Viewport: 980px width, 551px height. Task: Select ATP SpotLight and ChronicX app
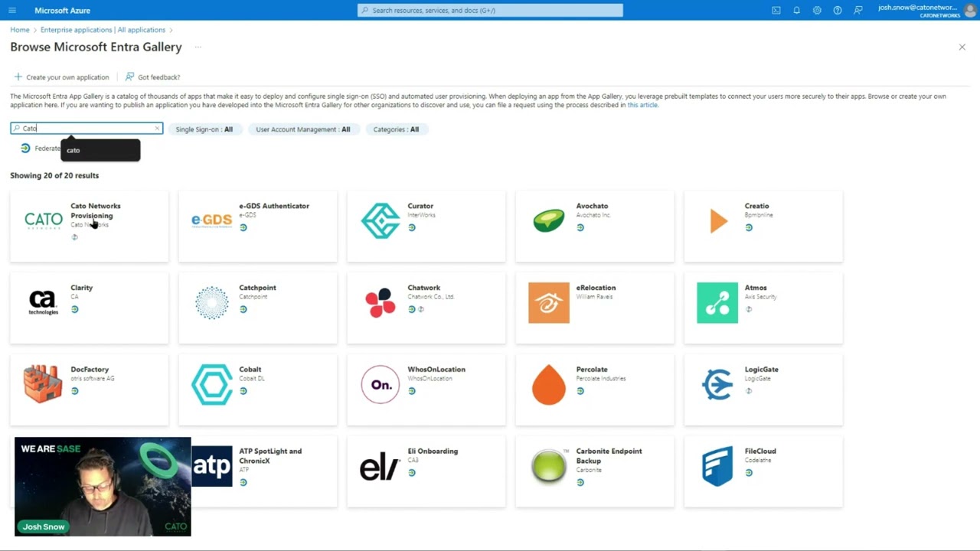point(270,456)
